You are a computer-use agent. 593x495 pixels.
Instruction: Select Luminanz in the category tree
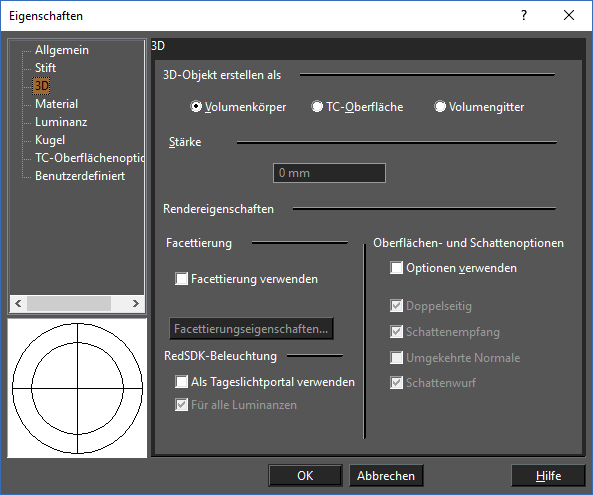(61, 122)
